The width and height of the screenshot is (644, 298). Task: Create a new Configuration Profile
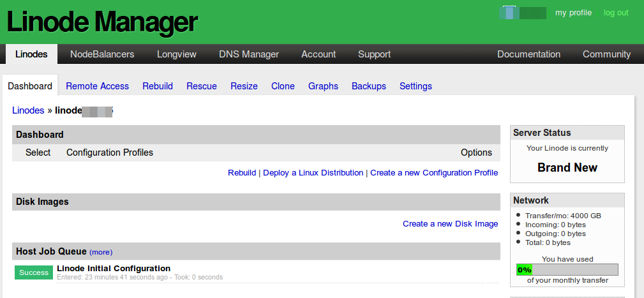tap(434, 173)
